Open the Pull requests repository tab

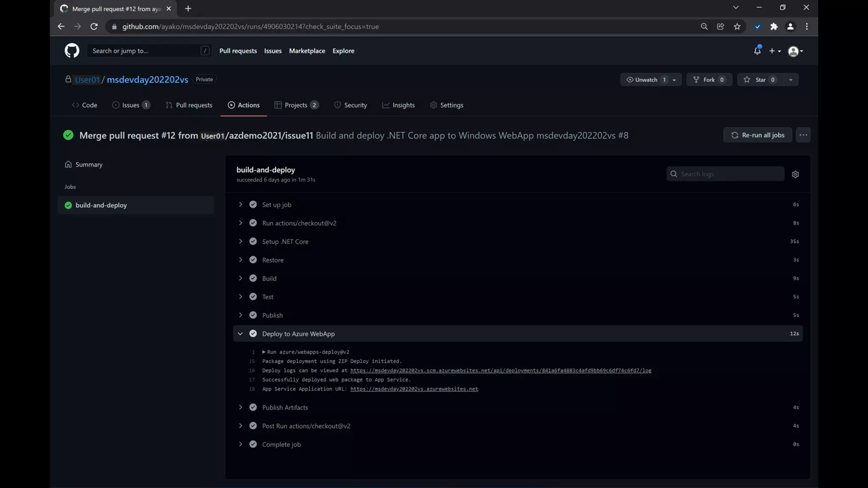(x=189, y=105)
